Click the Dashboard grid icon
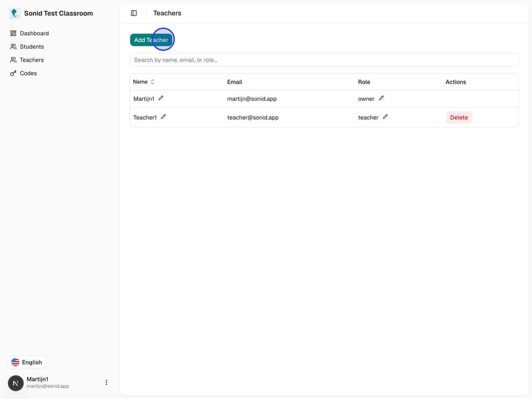532x399 pixels. [13, 33]
